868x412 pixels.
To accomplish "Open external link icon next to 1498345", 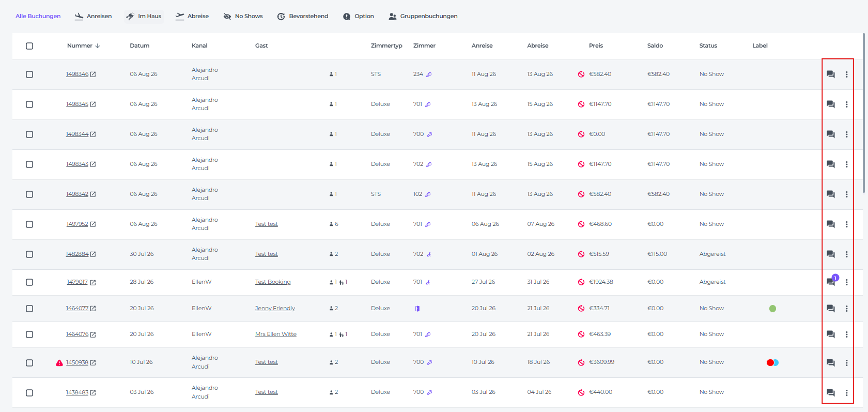I will pos(93,104).
